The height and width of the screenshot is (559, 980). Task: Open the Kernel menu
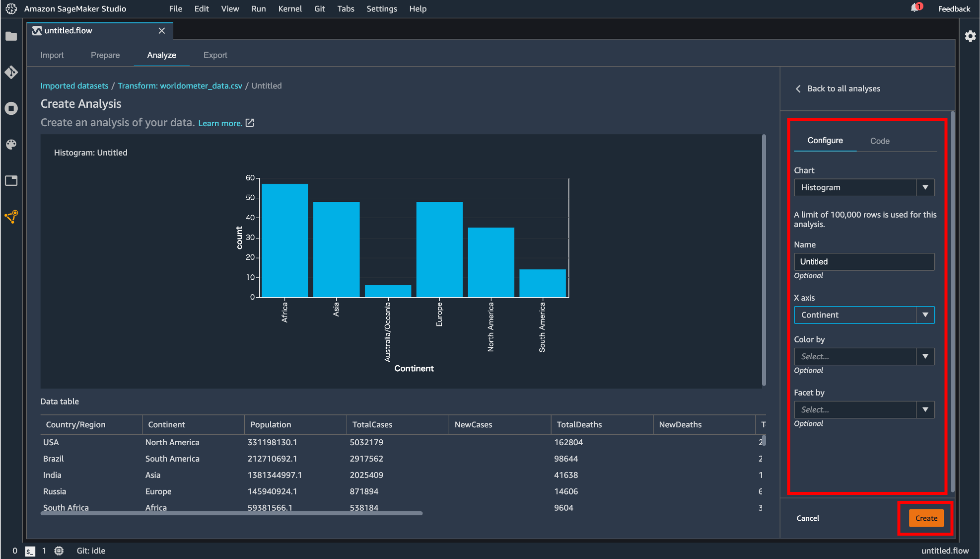tap(290, 8)
